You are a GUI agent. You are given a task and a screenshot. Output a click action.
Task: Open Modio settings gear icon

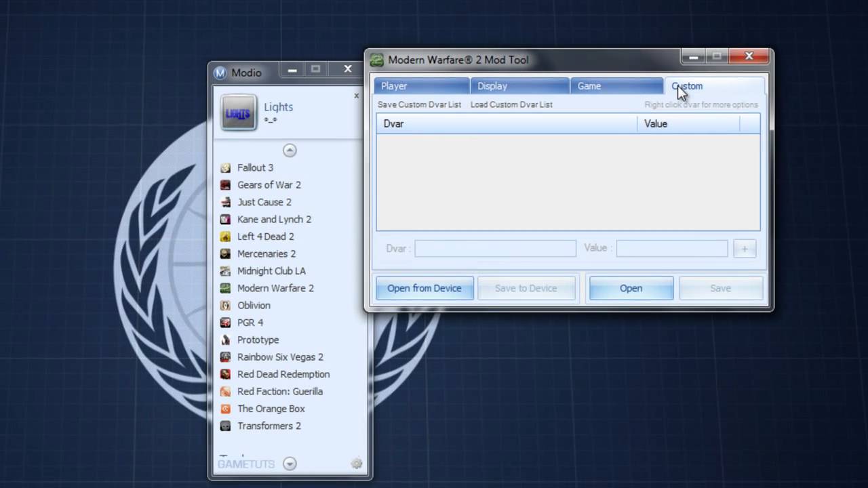tap(357, 464)
